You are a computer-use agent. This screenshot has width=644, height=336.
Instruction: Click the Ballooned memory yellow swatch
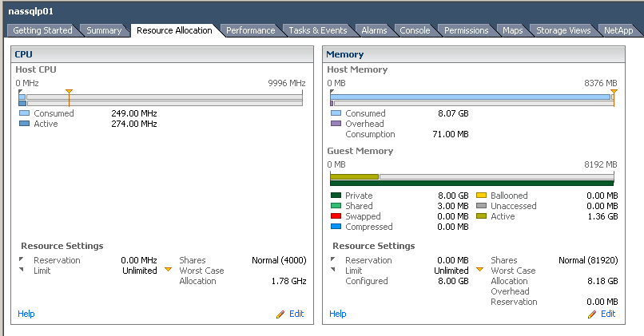(x=481, y=196)
